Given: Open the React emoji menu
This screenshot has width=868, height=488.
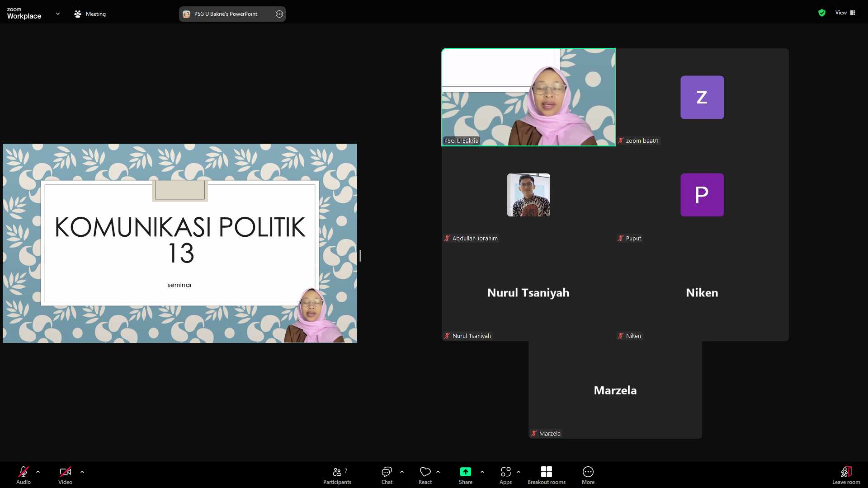Looking at the screenshot, I should [425, 475].
